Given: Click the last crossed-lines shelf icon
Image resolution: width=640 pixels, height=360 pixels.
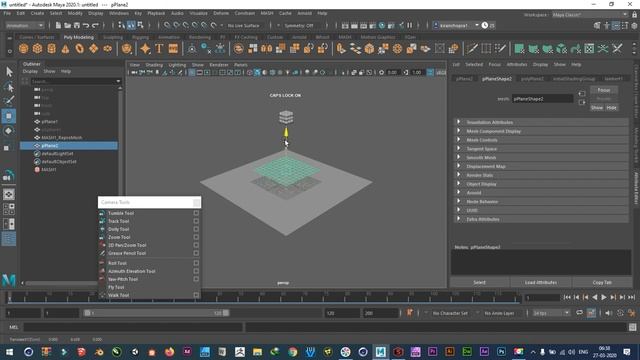Looking at the screenshot, I should click(617, 49).
